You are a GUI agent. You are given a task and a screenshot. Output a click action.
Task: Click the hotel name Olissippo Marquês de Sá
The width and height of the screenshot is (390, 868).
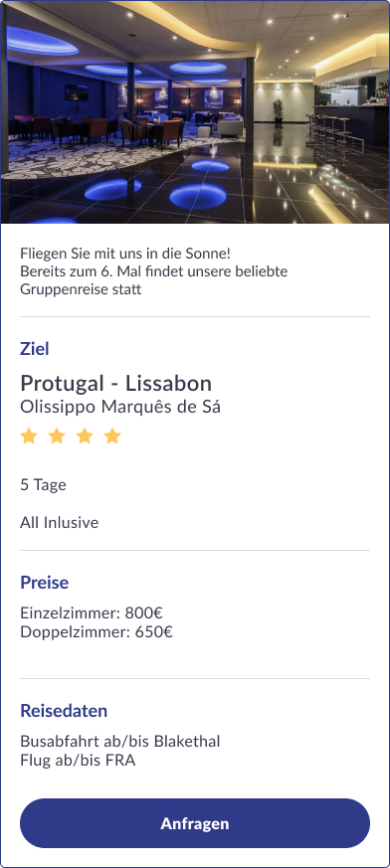tap(120, 407)
